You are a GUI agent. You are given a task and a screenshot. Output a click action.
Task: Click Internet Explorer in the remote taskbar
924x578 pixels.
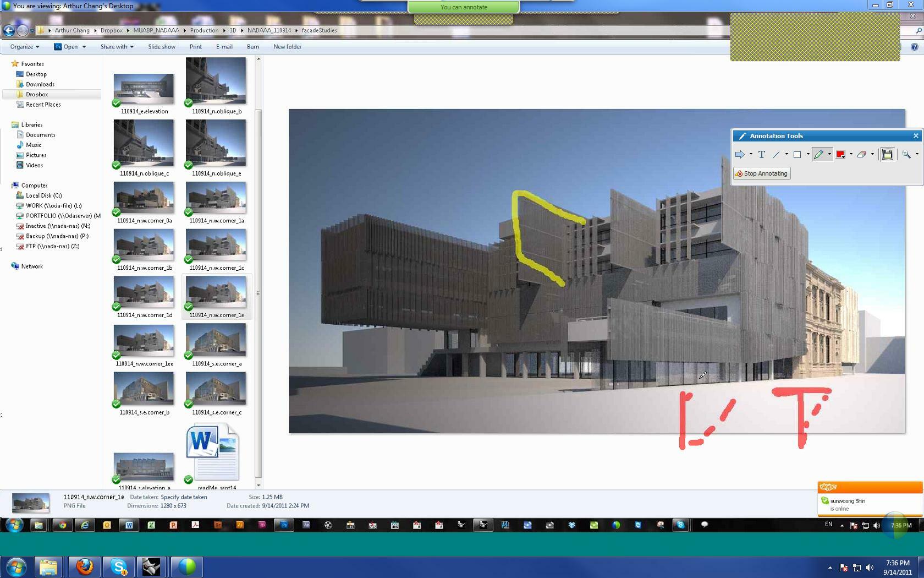(x=85, y=525)
